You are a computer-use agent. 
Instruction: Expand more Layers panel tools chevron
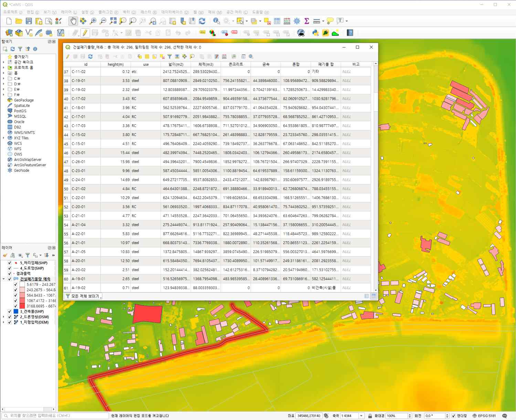[53, 255]
